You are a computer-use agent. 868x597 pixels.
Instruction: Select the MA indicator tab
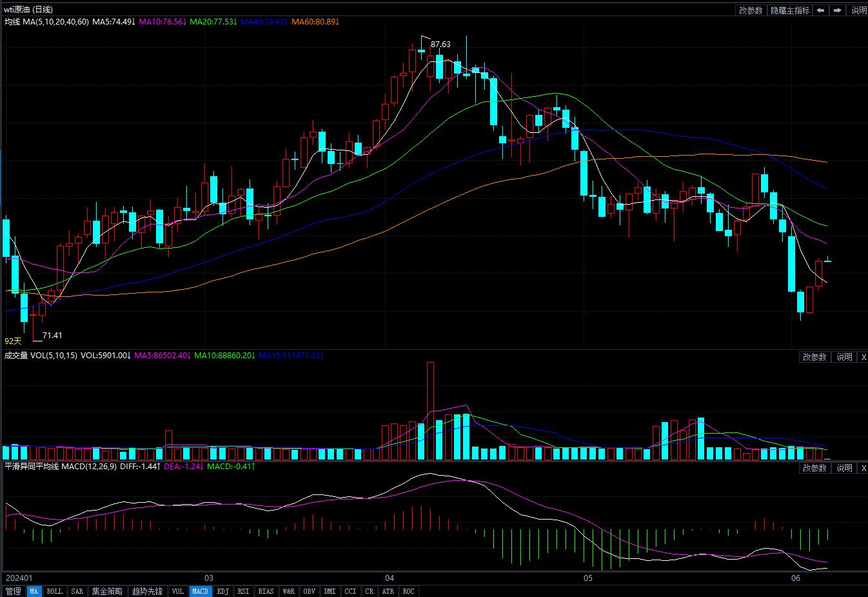(34, 591)
